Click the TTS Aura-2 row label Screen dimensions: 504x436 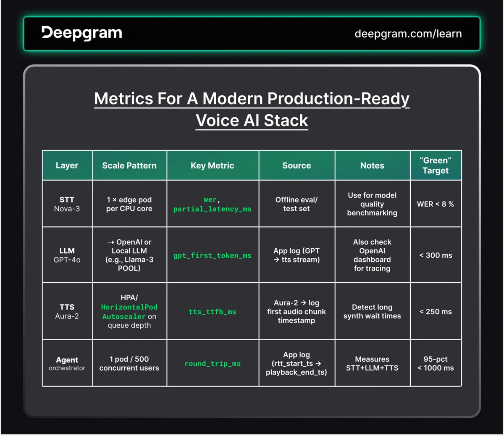coord(67,311)
